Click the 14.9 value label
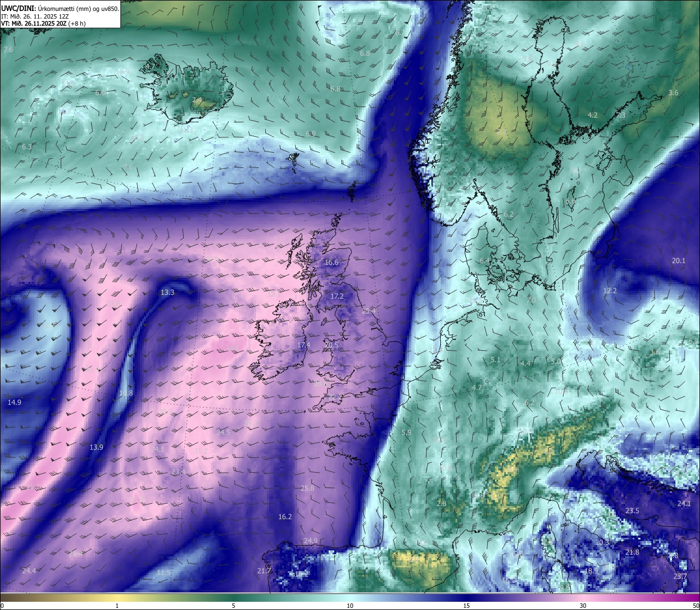Viewport: 700px width, 610px height. coord(14,402)
